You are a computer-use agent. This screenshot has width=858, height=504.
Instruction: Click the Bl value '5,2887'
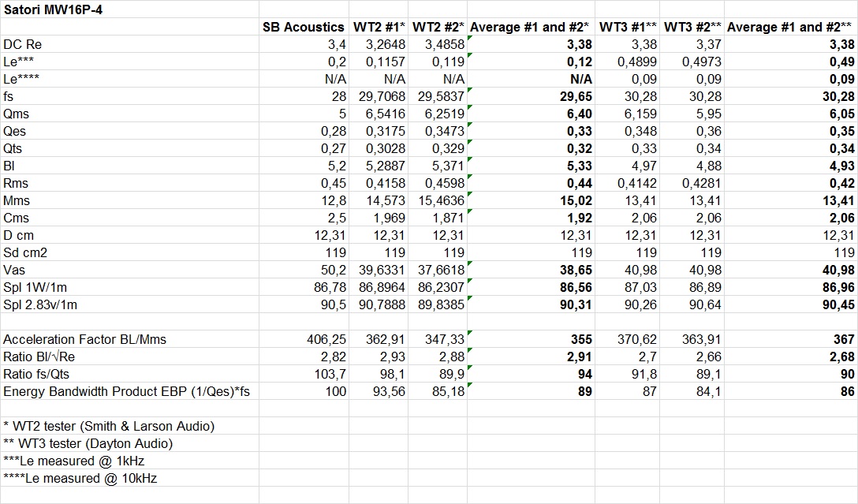pos(386,166)
